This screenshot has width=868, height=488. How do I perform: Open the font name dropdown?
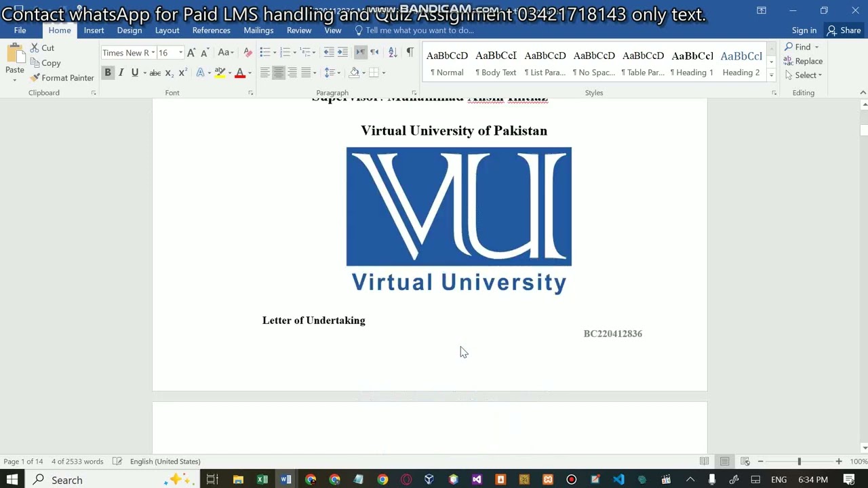tap(153, 53)
